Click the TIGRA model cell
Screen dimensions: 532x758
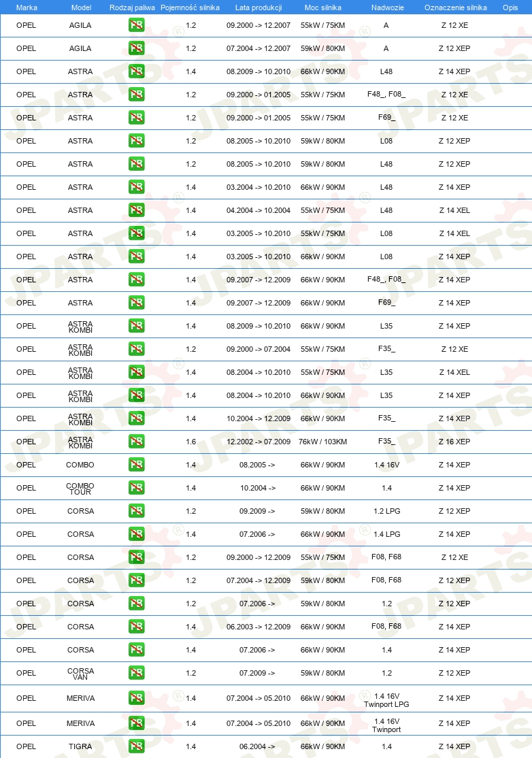click(80, 746)
